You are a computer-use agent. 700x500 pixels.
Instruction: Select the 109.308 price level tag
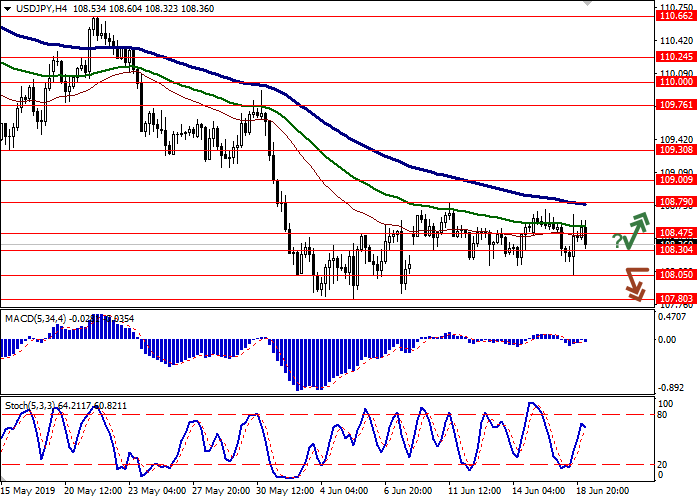tap(675, 149)
